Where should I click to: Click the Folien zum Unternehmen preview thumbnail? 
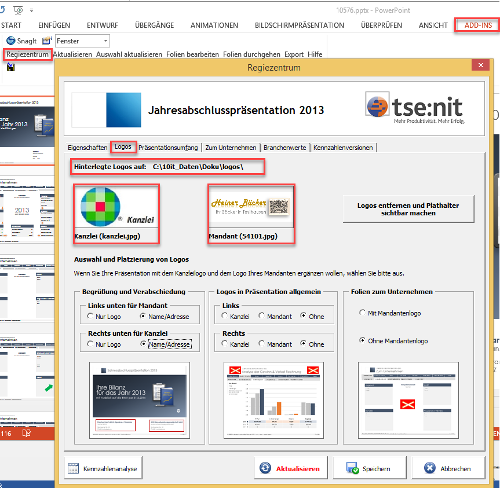pyautogui.click(x=408, y=400)
